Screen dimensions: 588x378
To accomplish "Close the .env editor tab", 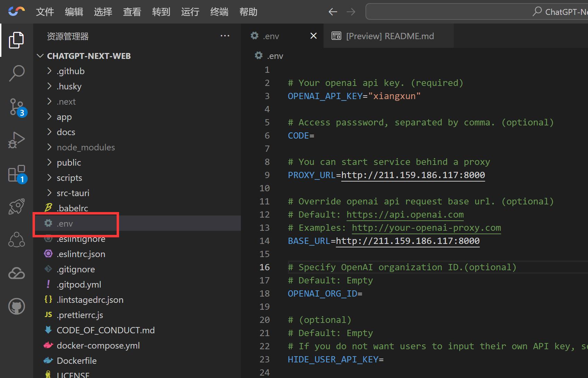I will point(314,36).
